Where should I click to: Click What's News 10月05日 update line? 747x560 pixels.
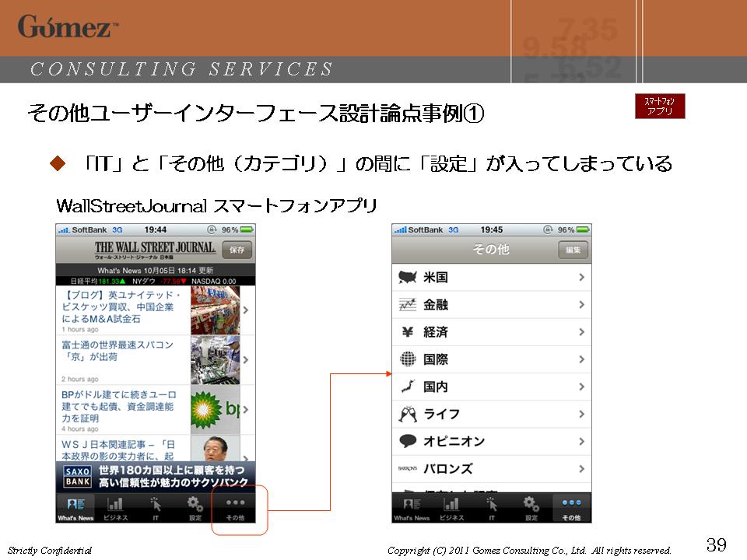156,270
